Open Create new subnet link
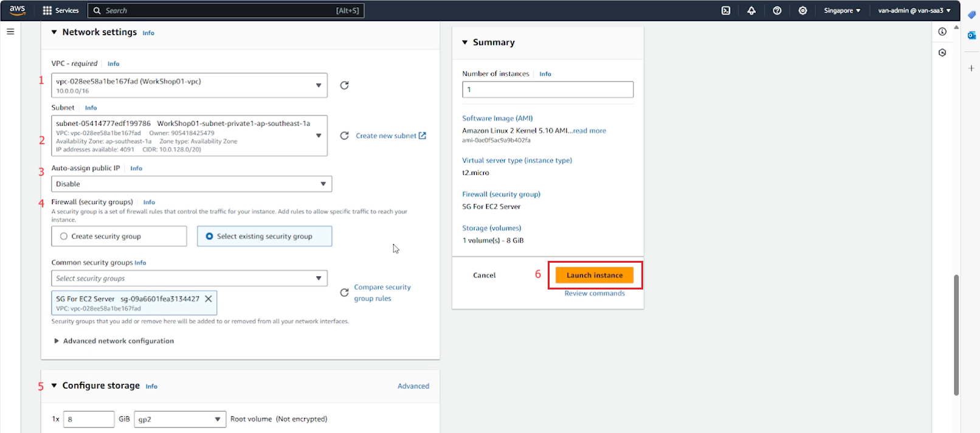Image resolution: width=980 pixels, height=433 pixels. (391, 136)
